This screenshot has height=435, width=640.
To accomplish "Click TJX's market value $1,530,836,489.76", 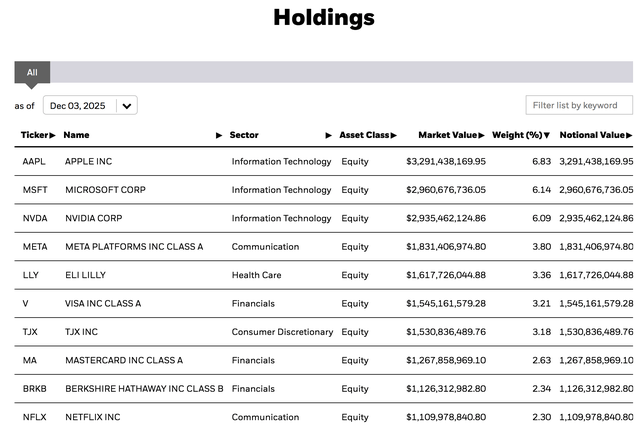I will (x=446, y=332).
